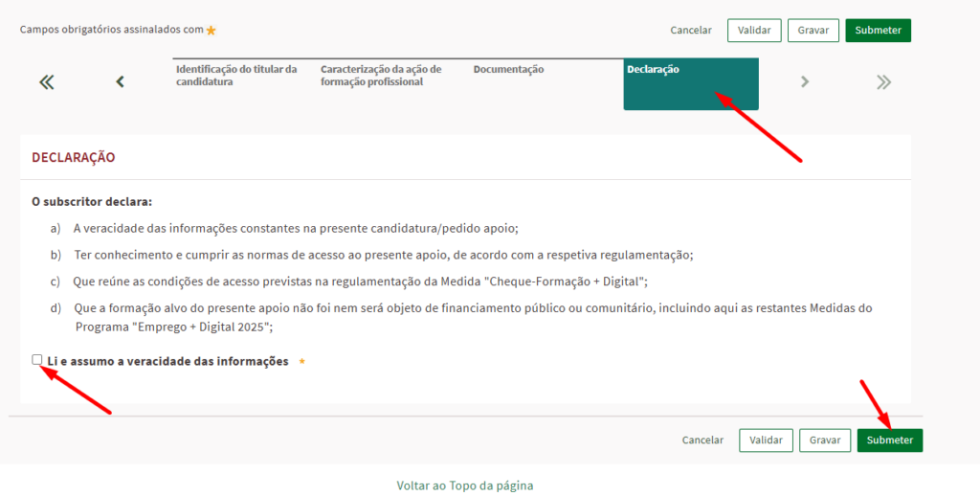Click 'Cancelar' above the step tabs
980x496 pixels.
[691, 31]
